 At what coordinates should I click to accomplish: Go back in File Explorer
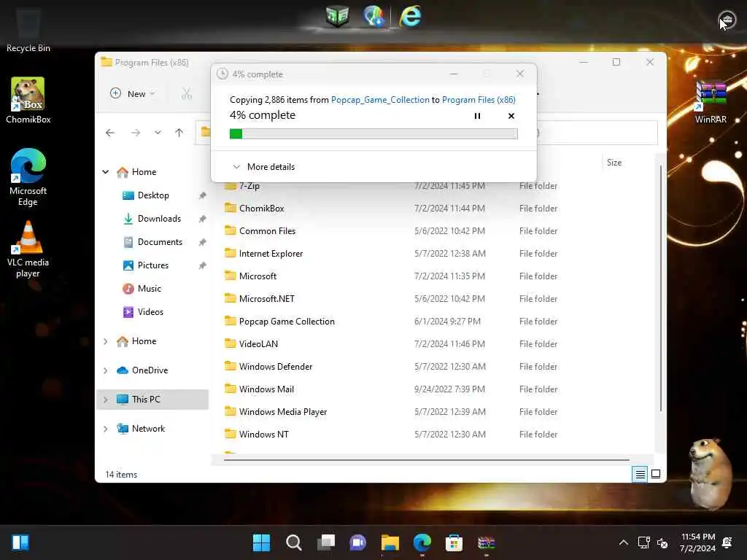click(x=110, y=133)
